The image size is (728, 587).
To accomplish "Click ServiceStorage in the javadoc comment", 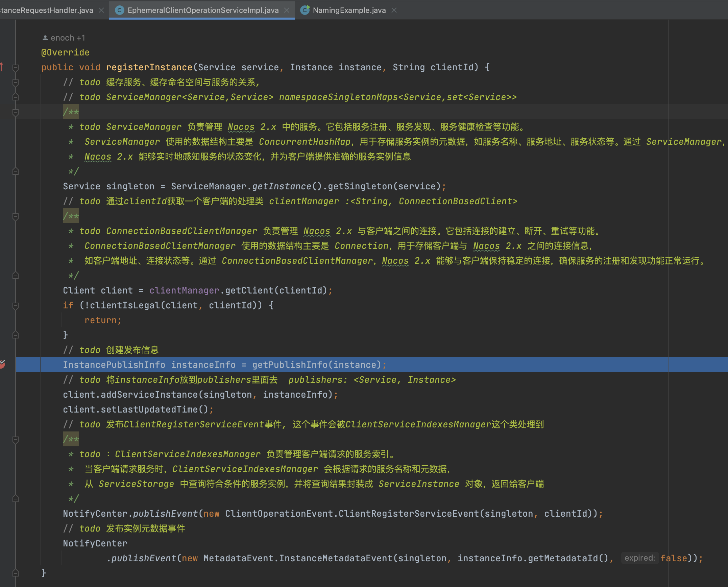I will pyautogui.click(x=136, y=484).
